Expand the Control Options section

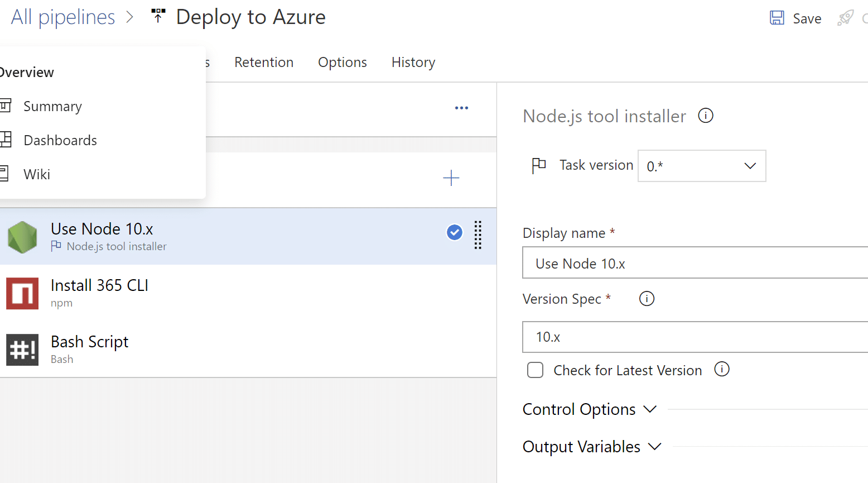tap(589, 409)
